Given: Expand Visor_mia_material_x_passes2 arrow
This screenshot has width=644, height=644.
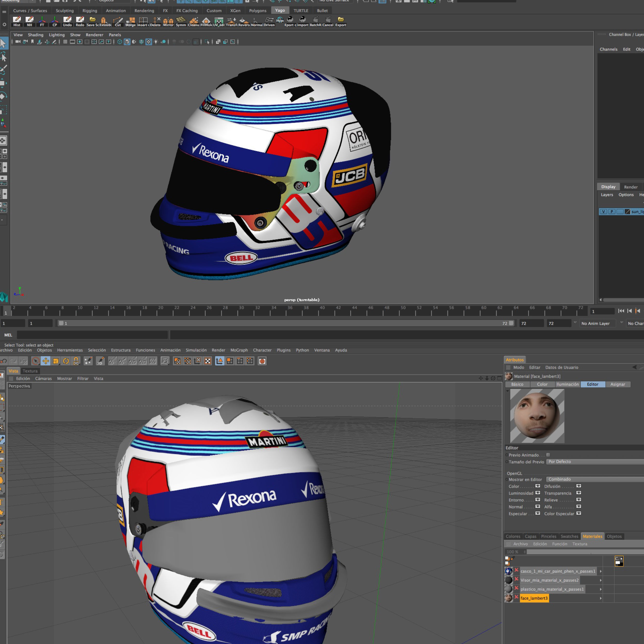Looking at the screenshot, I should coord(601,580).
